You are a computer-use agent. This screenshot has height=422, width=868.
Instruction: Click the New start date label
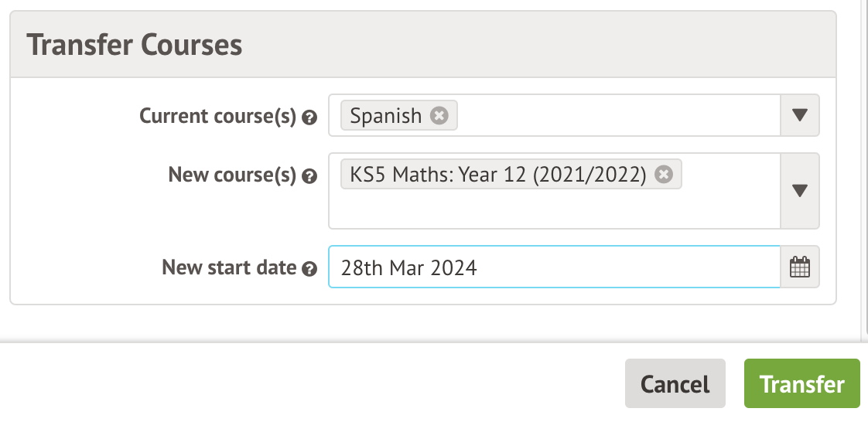tap(229, 267)
